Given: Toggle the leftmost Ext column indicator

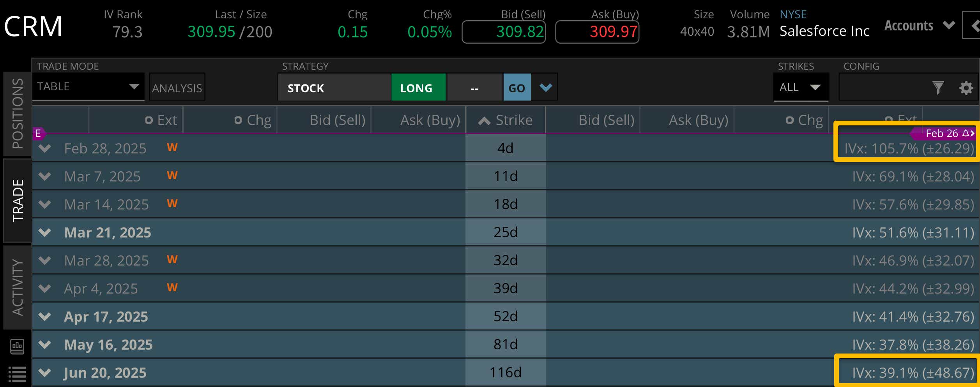Looking at the screenshot, I should tap(149, 120).
